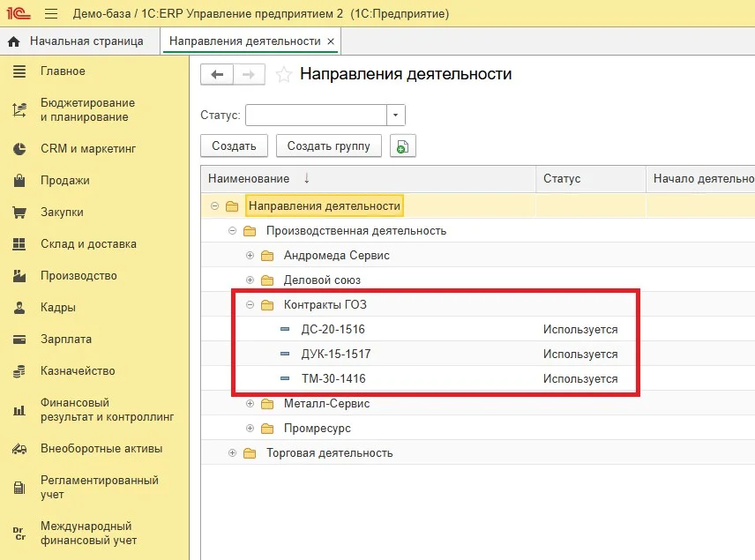This screenshot has width=755, height=560.
Task: Expand the Торговая деятельность group
Action: [232, 452]
